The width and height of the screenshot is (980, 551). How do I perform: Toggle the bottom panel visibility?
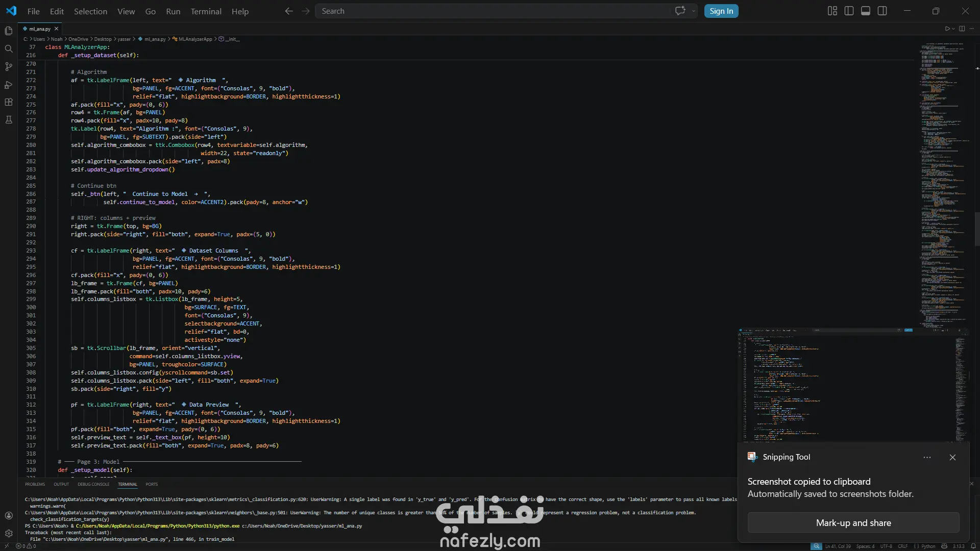click(866, 11)
